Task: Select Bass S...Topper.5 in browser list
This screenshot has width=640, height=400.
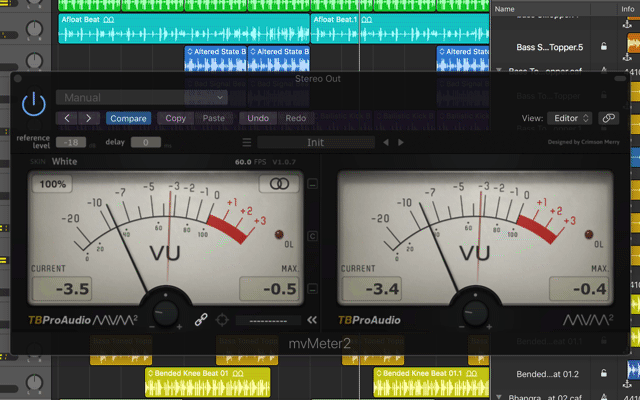Action: click(549, 47)
